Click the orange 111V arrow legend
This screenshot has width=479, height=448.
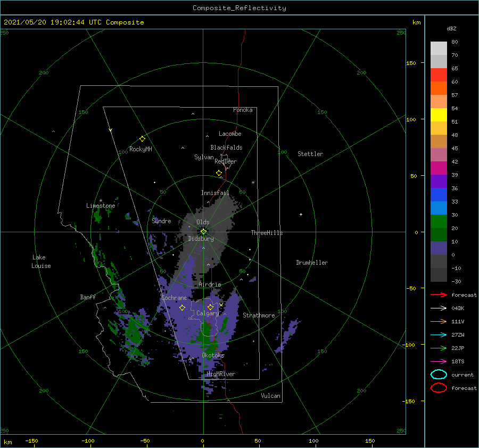(x=439, y=321)
